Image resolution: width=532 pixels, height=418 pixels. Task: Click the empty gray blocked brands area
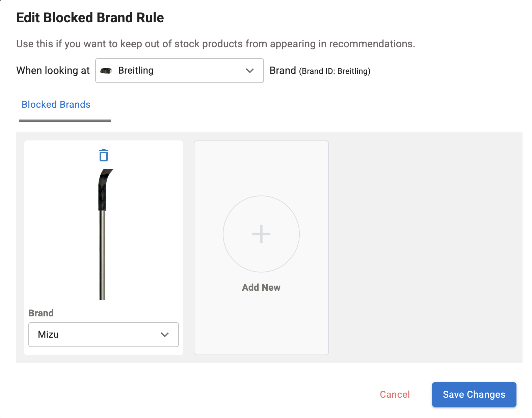[425, 248]
